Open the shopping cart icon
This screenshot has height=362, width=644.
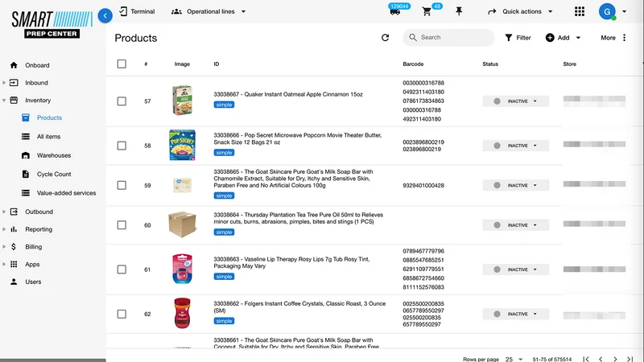pos(427,11)
